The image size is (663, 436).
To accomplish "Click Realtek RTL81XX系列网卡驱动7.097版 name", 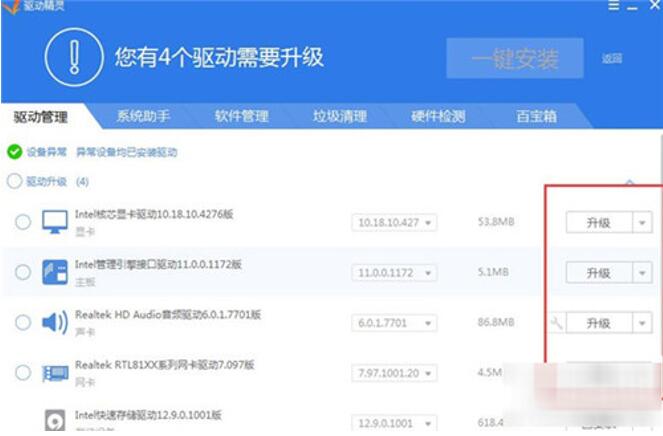I will click(164, 365).
